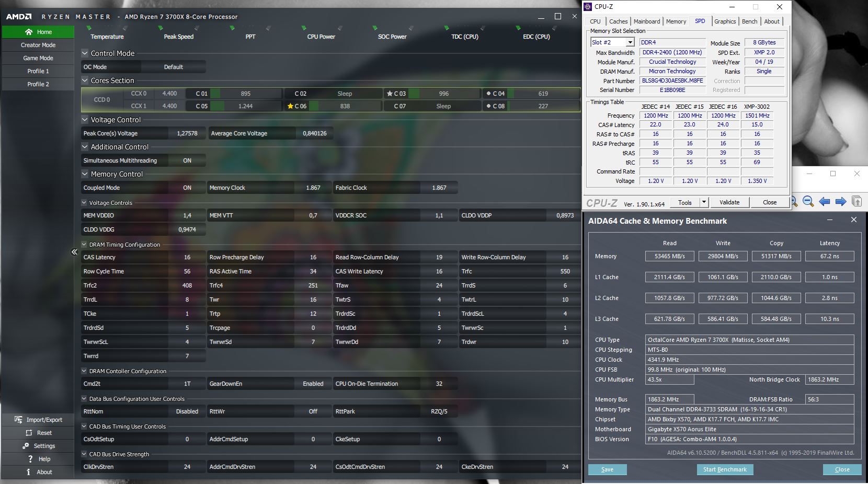Screen dimensions: 868x484
Task: Collapse the Ryzen Master sidebar with double chevron
Action: (74, 252)
